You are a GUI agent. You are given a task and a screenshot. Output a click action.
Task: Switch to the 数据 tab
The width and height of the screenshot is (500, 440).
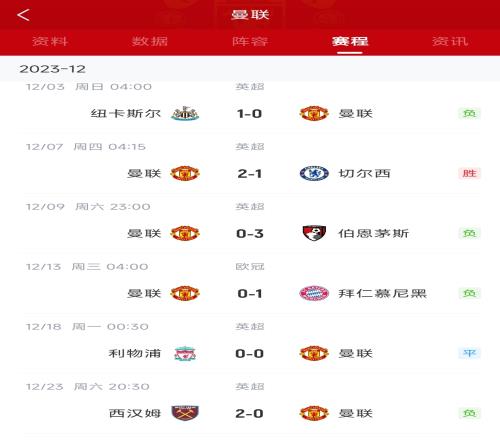pyautogui.click(x=150, y=41)
